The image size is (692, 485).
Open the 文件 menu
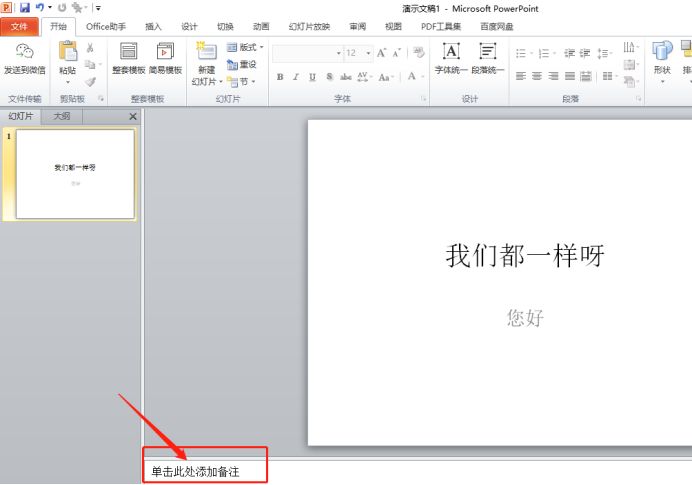tap(19, 26)
